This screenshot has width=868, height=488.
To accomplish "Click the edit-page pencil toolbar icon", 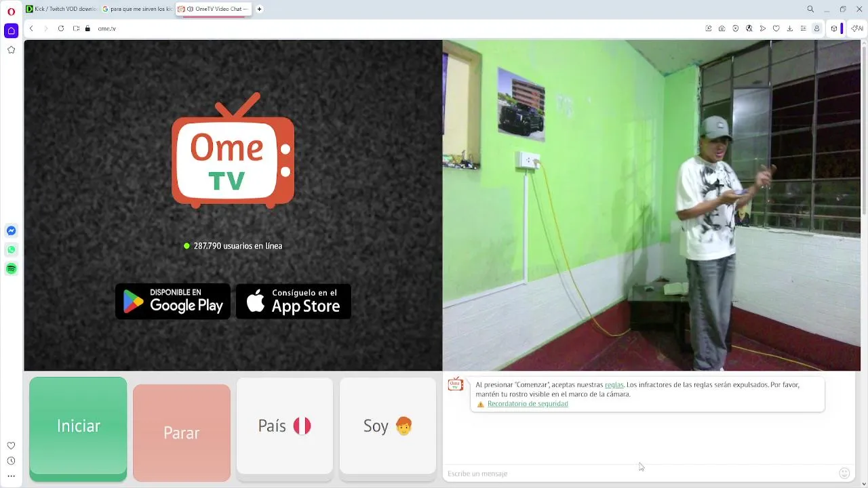I will pos(709,28).
